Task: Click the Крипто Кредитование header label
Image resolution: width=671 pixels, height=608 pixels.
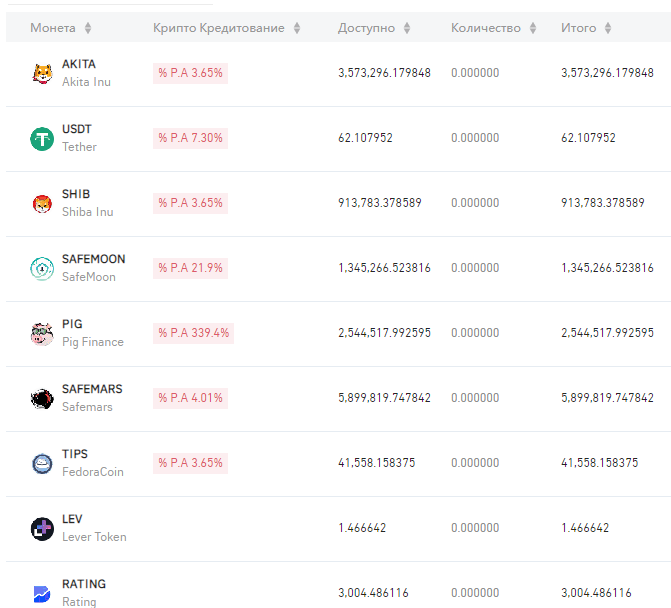Action: coord(219,28)
